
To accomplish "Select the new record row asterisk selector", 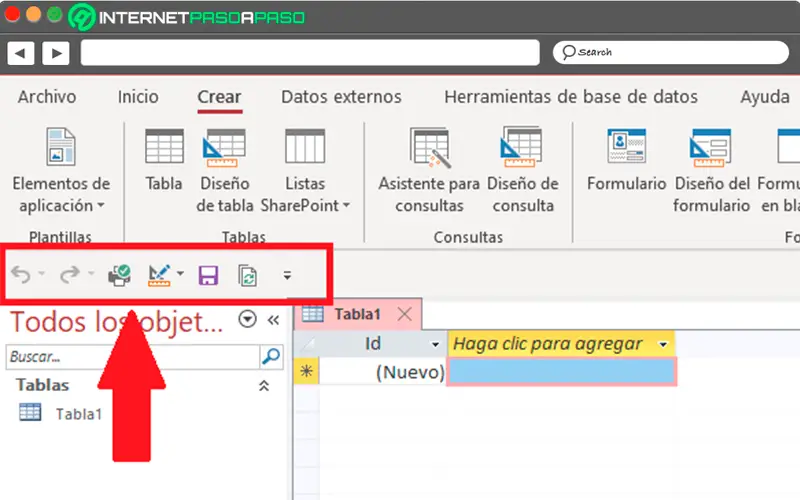I will point(306,371).
